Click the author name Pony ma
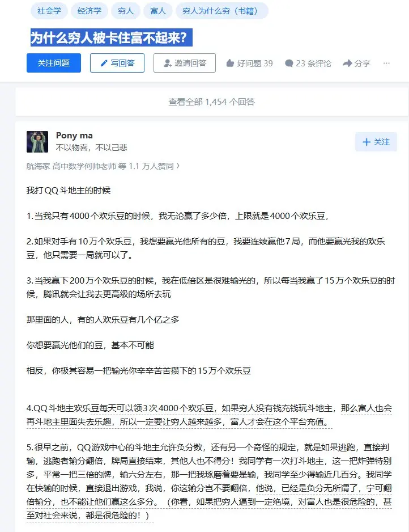The height and width of the screenshot is (532, 409). 74,136
